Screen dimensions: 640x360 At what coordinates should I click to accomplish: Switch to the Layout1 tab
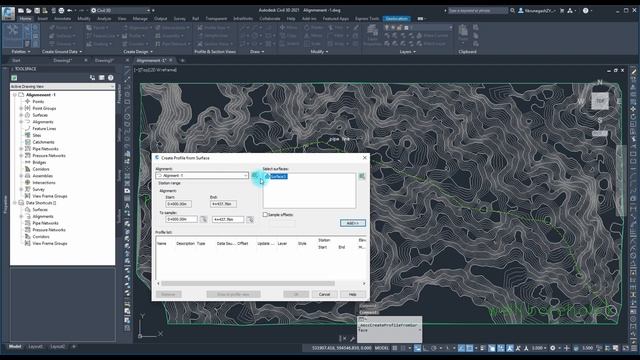[x=36, y=347]
